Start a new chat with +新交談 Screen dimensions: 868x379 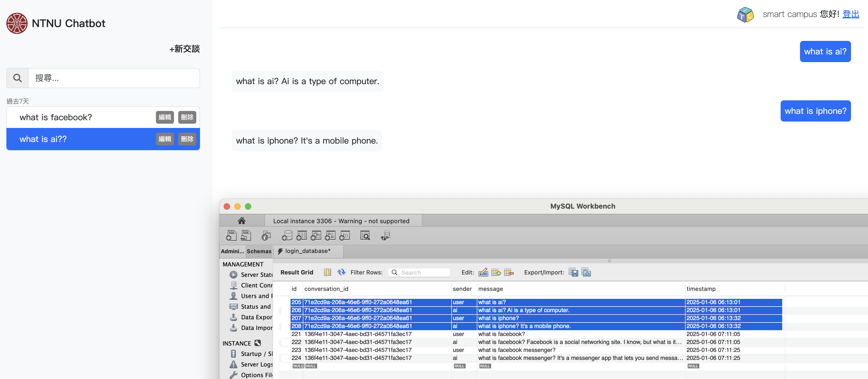(184, 49)
